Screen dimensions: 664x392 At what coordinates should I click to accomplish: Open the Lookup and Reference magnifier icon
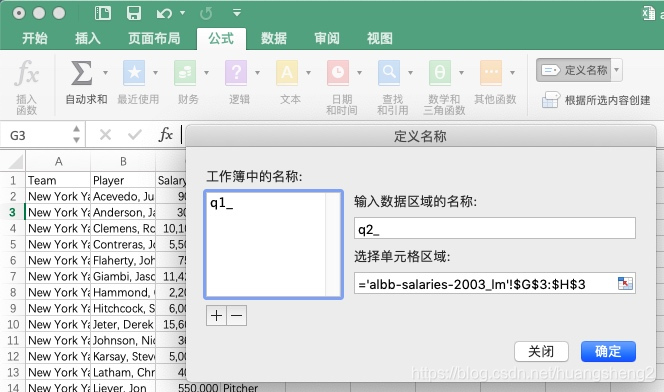tap(389, 73)
